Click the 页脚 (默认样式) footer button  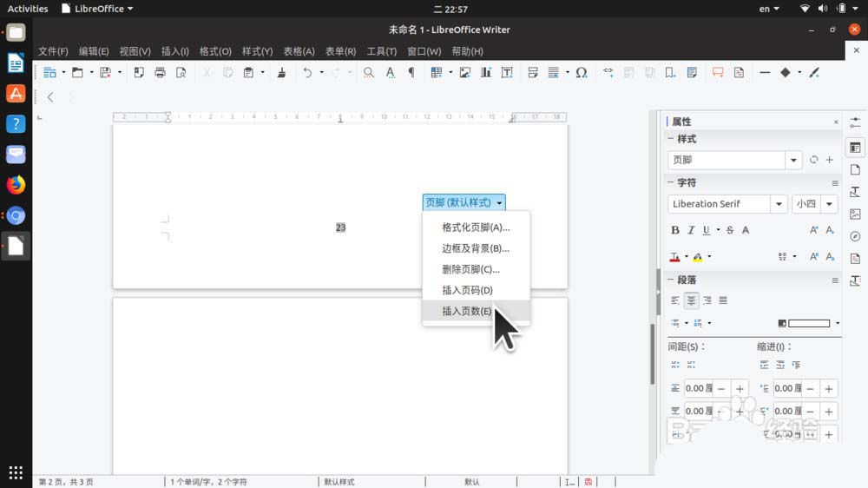tap(464, 202)
